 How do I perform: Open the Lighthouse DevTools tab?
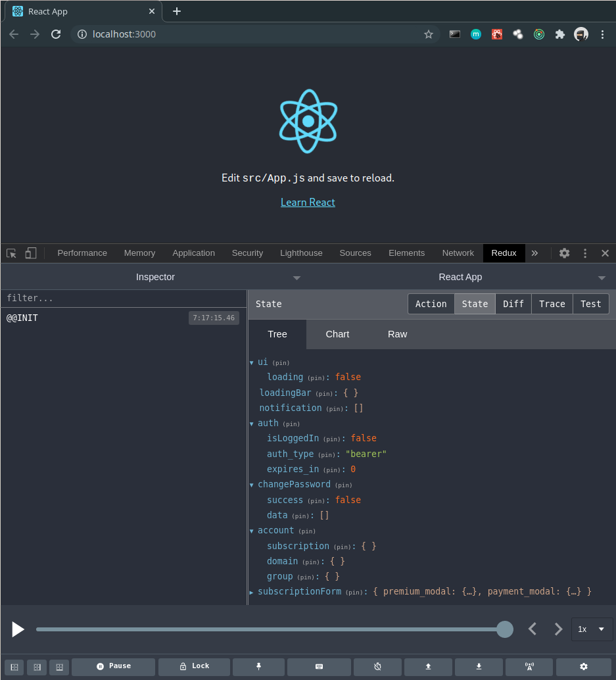pyautogui.click(x=301, y=253)
